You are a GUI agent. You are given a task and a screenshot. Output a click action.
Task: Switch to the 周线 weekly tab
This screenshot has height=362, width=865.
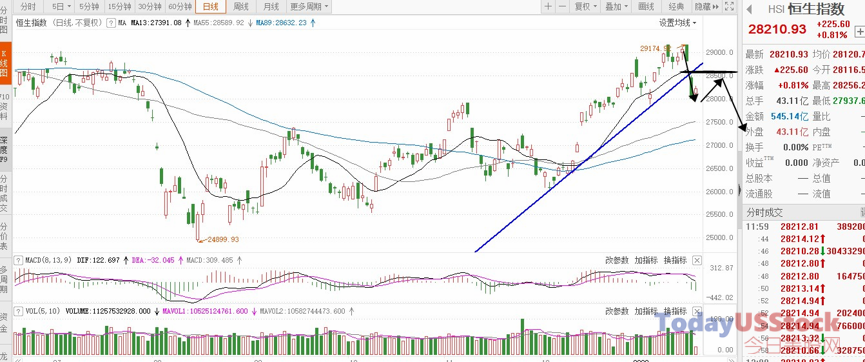(x=241, y=7)
